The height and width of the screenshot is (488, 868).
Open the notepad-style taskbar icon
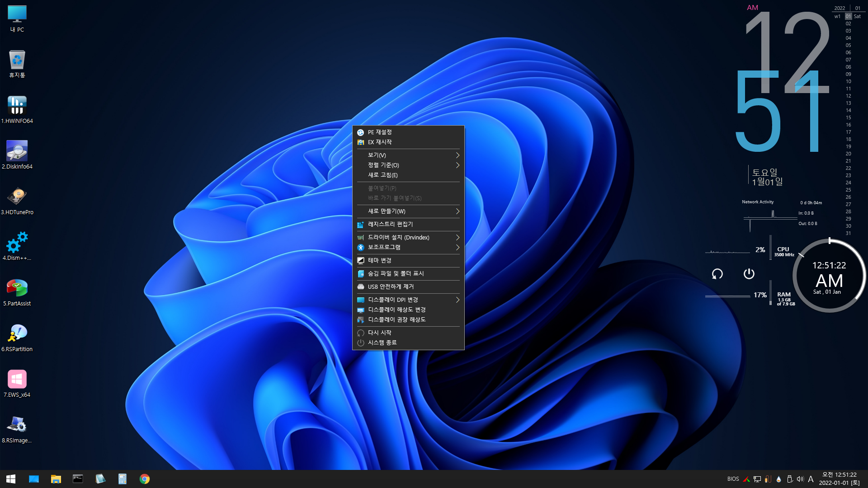pos(100,479)
